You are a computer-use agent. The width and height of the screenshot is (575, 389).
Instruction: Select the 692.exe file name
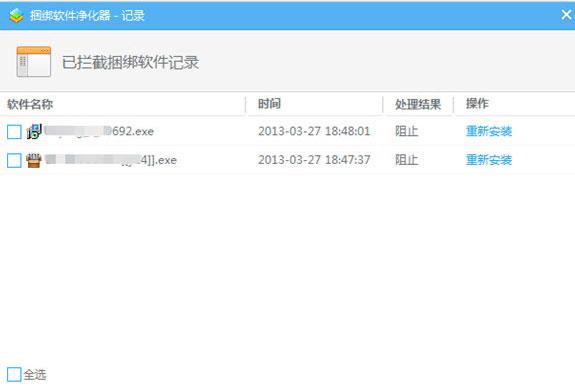coord(99,131)
